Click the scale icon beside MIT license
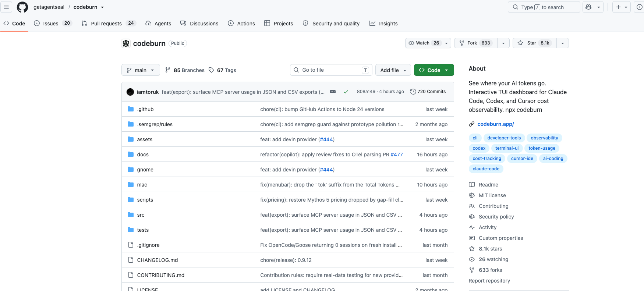644x291 pixels. point(472,195)
